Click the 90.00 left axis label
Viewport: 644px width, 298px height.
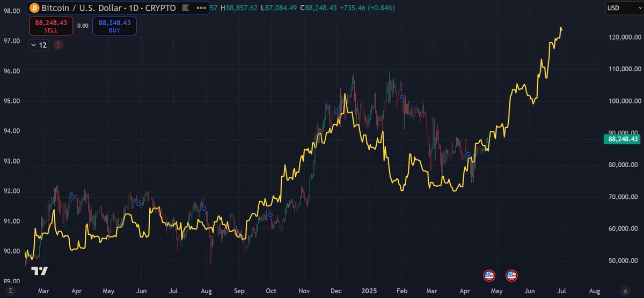click(12, 251)
